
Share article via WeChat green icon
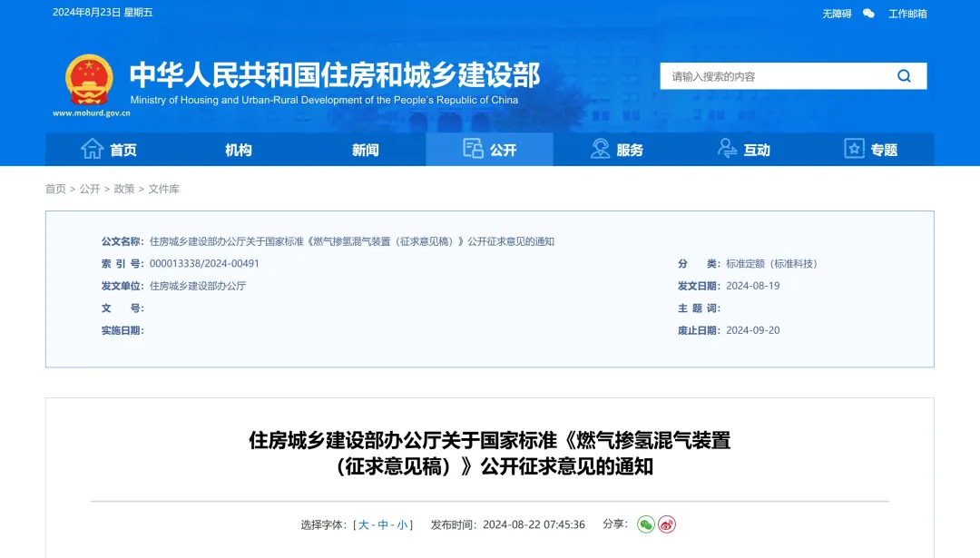(646, 524)
